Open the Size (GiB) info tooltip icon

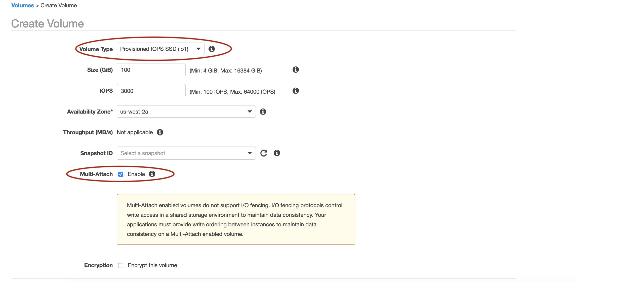[x=296, y=70]
